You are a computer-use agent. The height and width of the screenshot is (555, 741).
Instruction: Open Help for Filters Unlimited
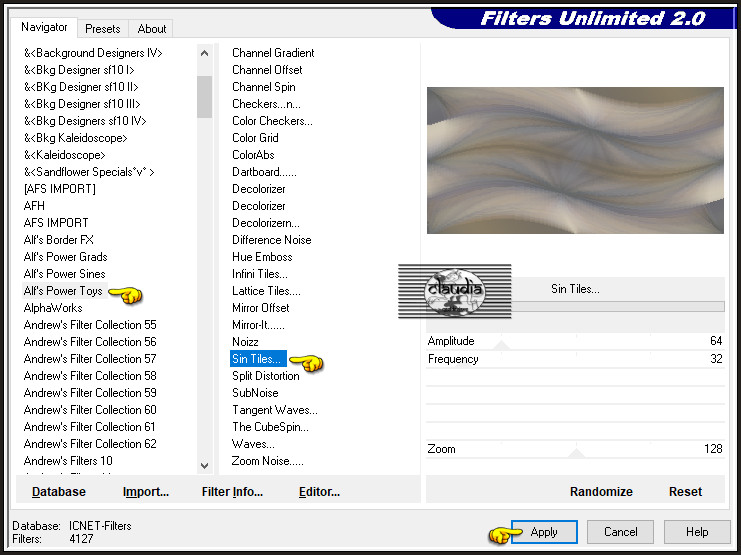point(697,532)
